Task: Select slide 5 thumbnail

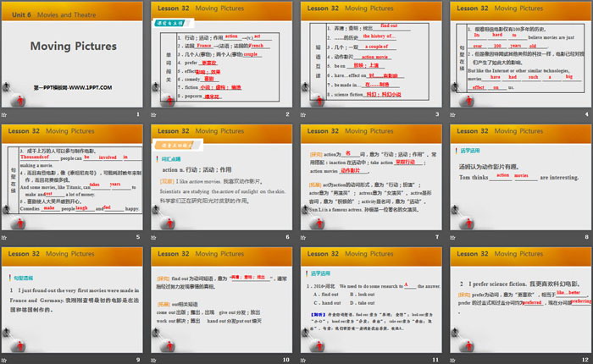Action: [x=72, y=177]
